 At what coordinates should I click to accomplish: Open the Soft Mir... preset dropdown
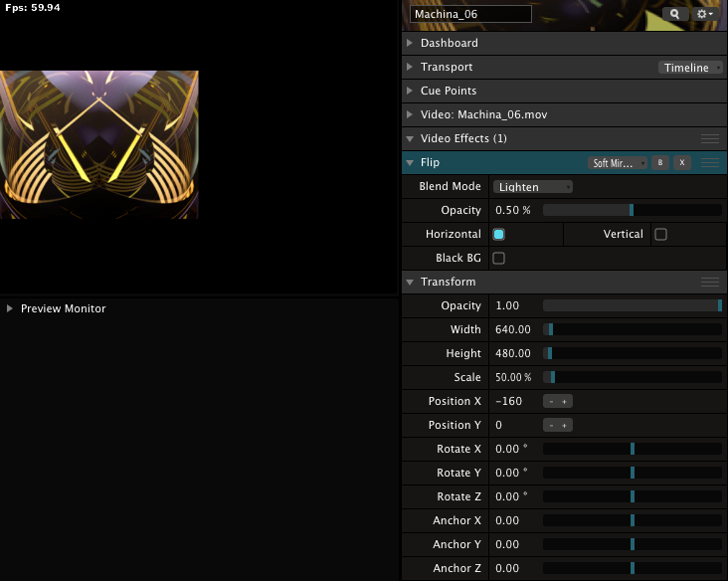[618, 163]
